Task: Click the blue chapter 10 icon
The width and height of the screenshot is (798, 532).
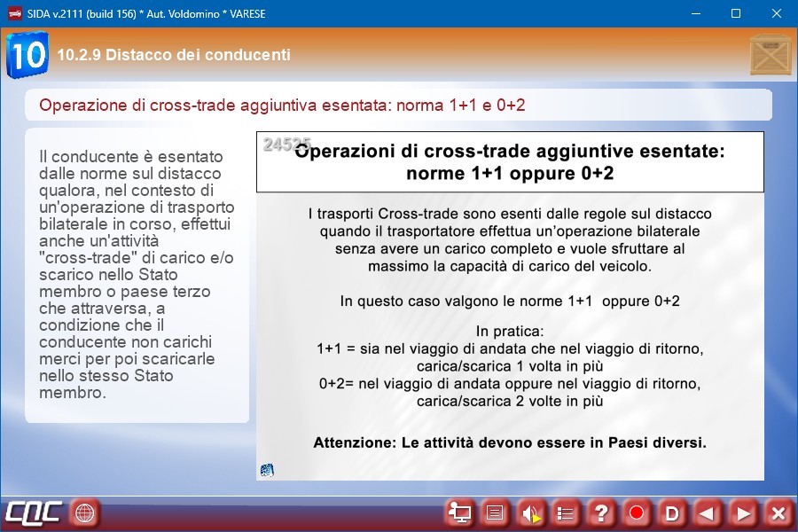Action: 27,55
